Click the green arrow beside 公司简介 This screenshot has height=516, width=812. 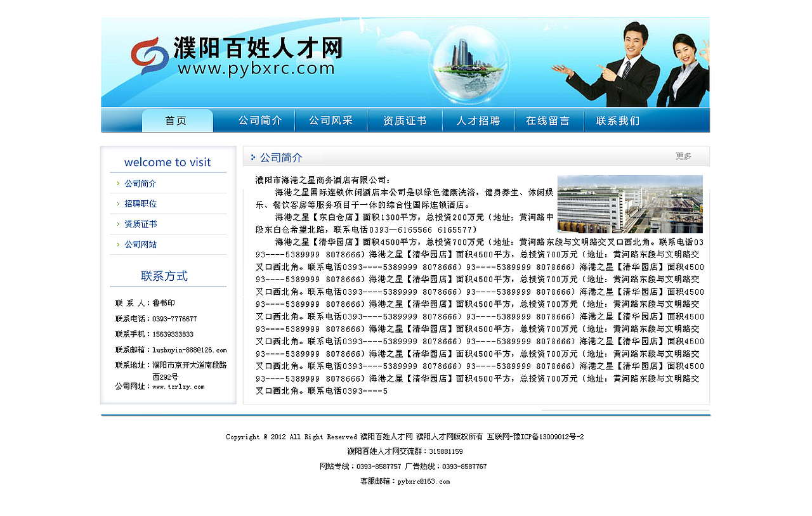(118, 183)
